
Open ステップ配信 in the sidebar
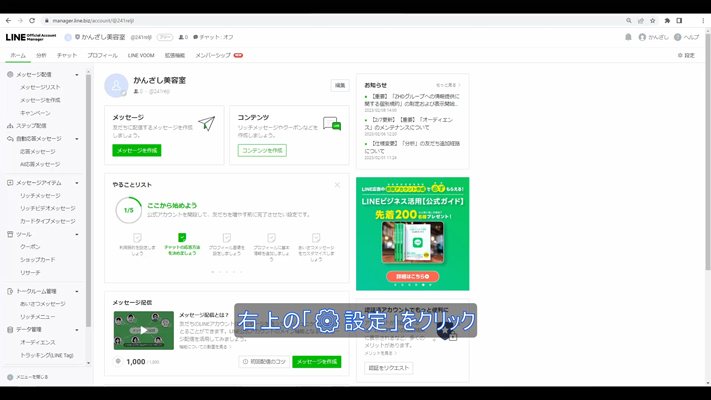point(31,126)
